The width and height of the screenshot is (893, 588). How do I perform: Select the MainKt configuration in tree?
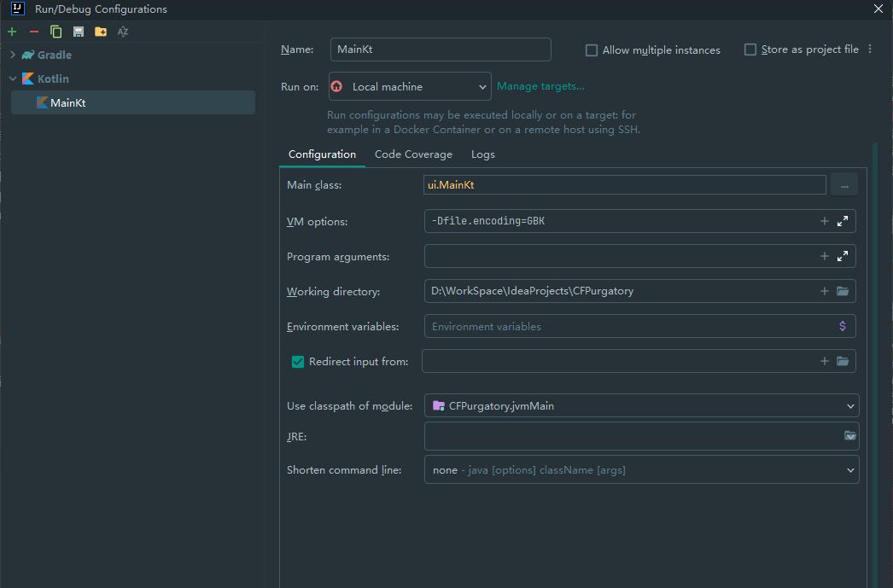pos(133,102)
